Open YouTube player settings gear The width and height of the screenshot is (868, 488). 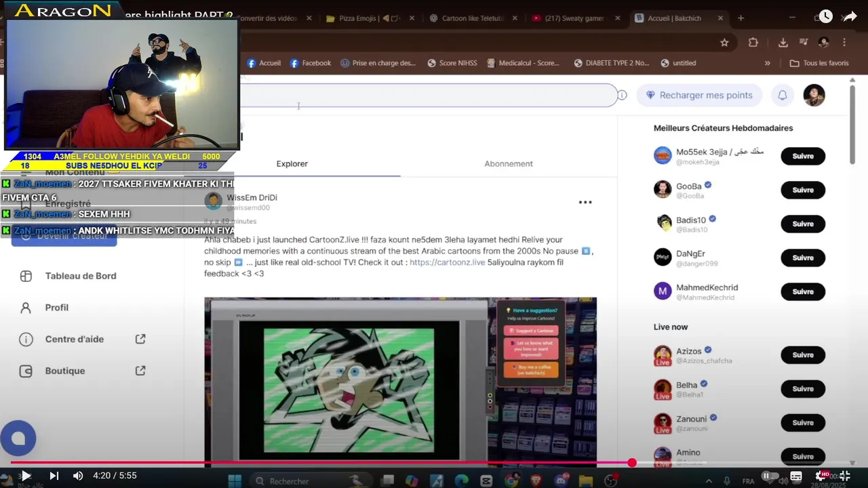click(821, 476)
